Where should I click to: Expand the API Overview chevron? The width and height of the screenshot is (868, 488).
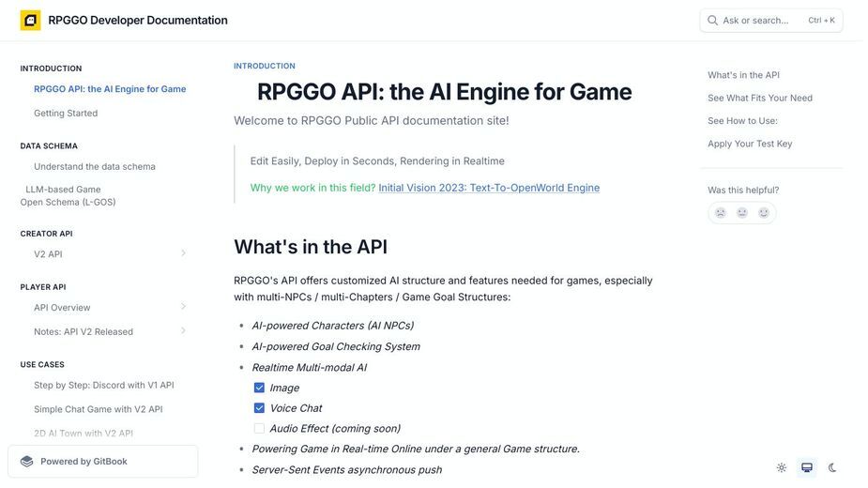pos(183,306)
